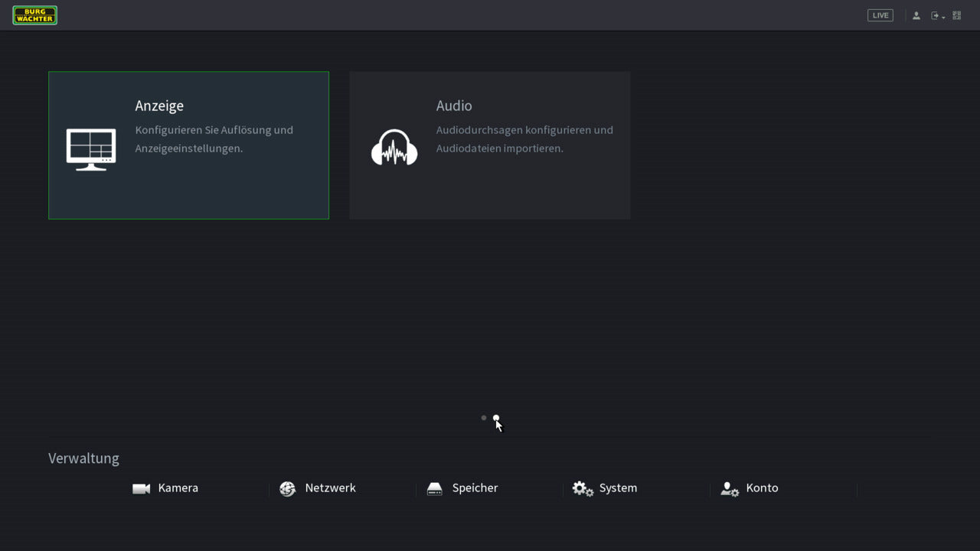Click the user account icon in header

pos(916,15)
